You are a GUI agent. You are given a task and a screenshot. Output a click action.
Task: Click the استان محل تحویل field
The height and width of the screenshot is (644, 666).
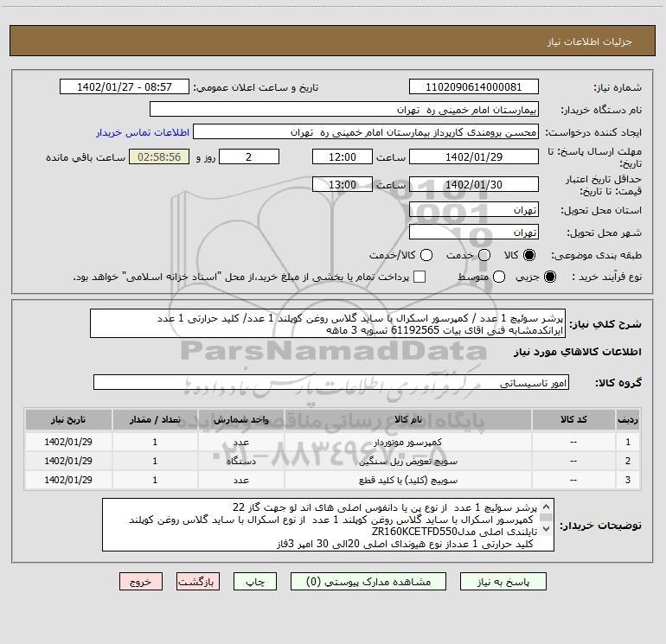(474, 210)
